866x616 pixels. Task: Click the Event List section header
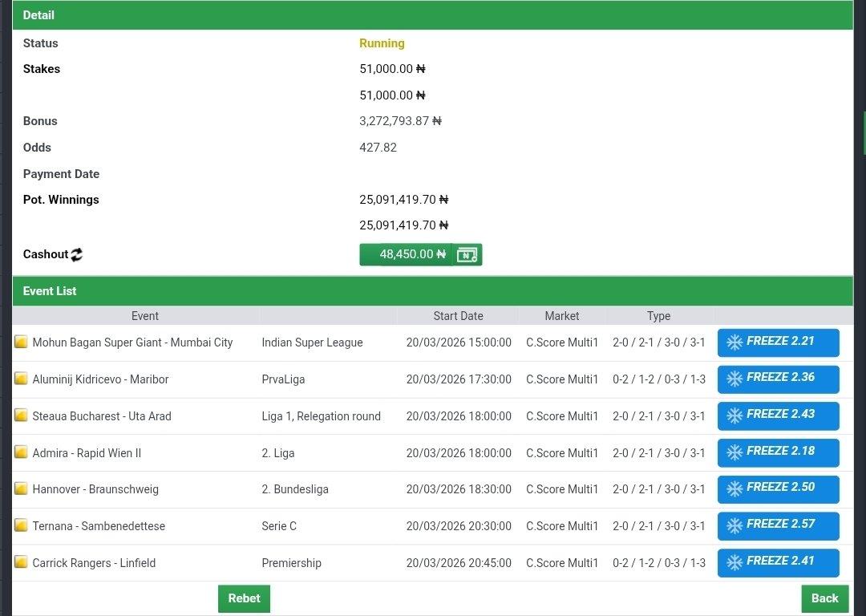433,291
